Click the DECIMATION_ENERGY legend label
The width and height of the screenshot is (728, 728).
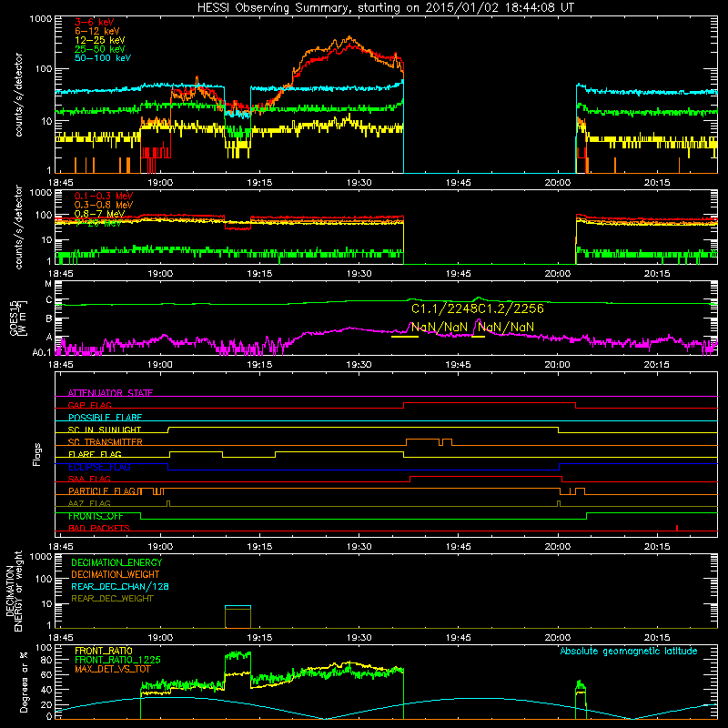116,562
